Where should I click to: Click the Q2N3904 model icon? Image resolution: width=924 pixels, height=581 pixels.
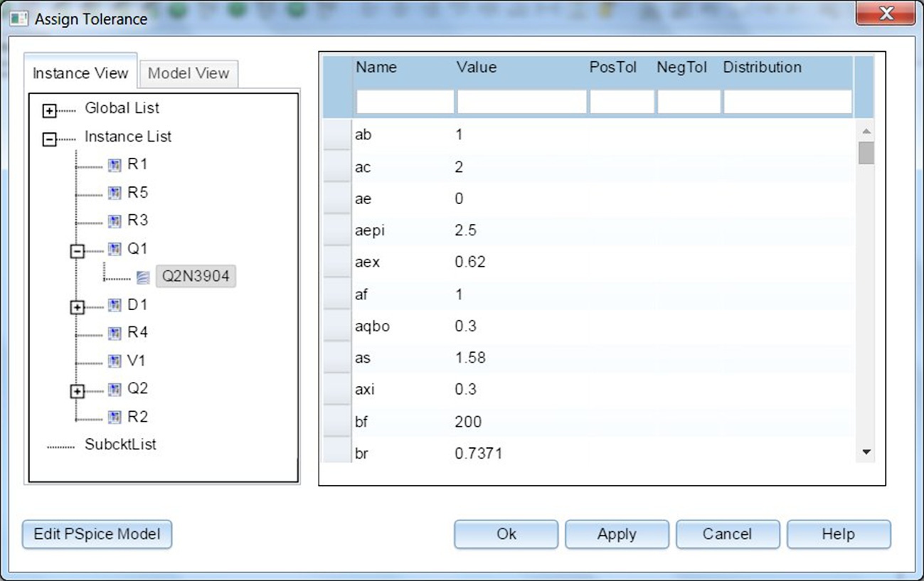pyautogui.click(x=143, y=277)
